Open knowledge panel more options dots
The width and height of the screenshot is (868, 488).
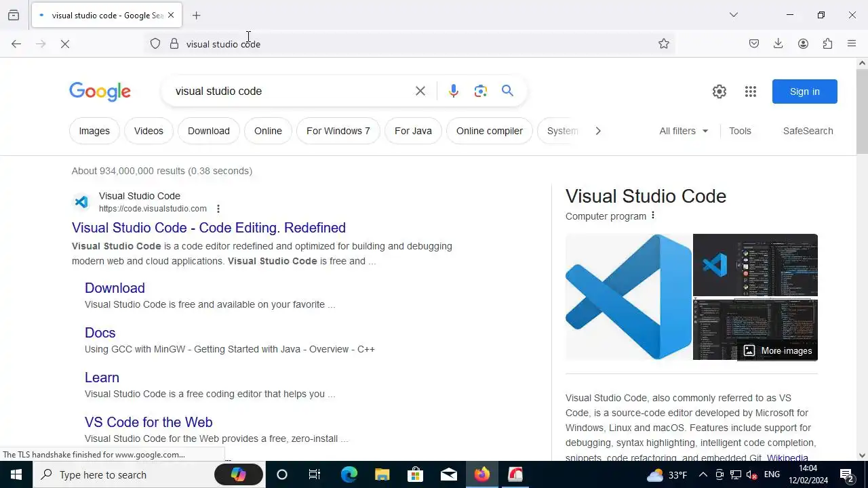653,216
